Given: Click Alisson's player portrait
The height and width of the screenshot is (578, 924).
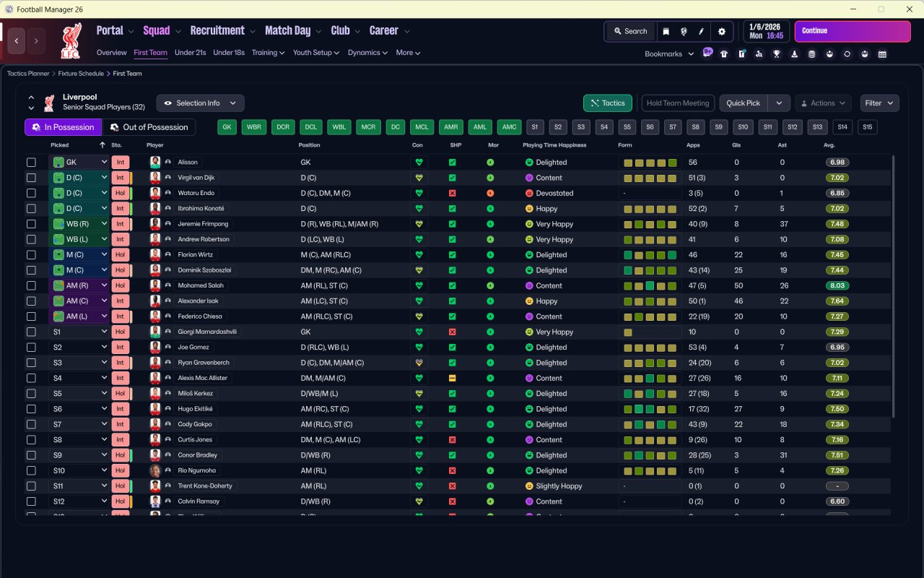Looking at the screenshot, I should [155, 163].
